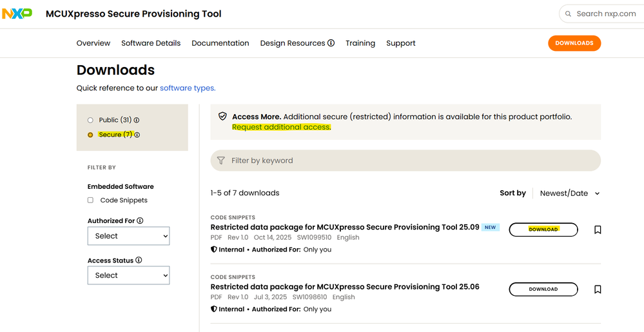Click the info icon beside Design Resources
The width and height of the screenshot is (644, 332).
tap(331, 43)
